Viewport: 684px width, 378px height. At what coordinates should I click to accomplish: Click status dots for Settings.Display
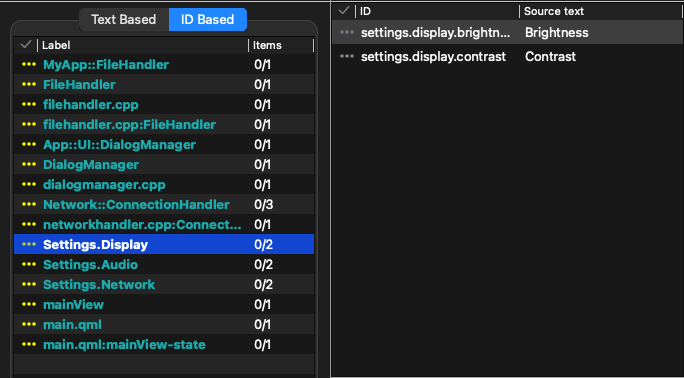tap(29, 245)
